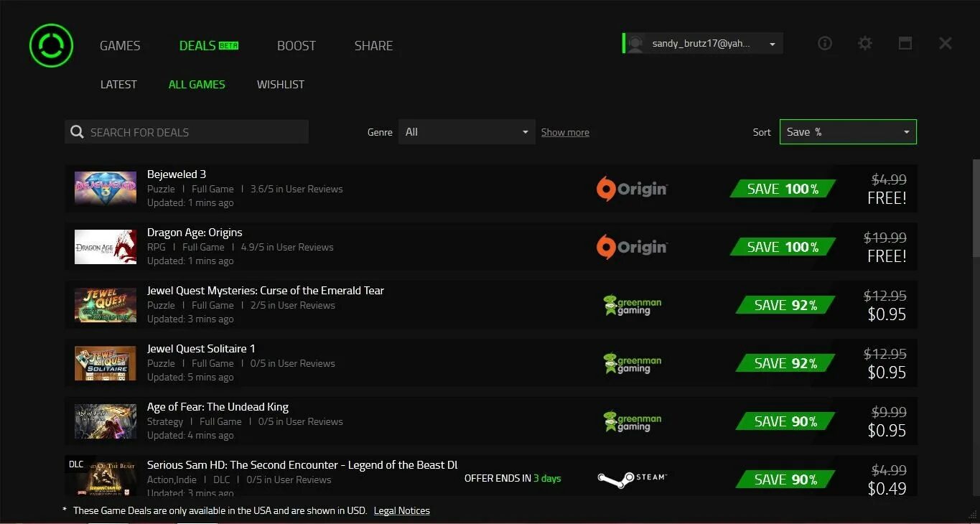Click SAVE 92% badge for Jewel Quest Solitaire 1
980x524 pixels.
point(785,363)
